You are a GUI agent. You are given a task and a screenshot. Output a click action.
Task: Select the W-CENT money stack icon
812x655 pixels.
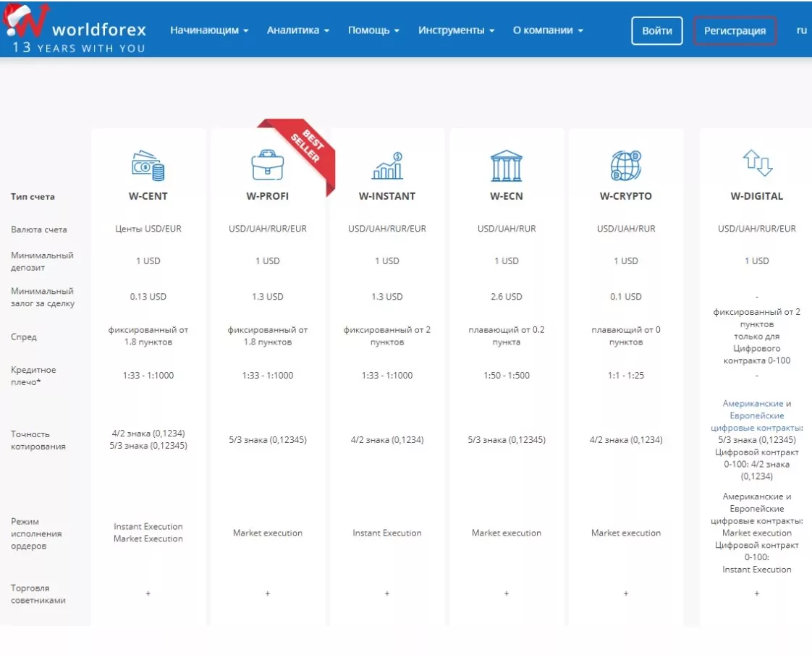coord(148,166)
